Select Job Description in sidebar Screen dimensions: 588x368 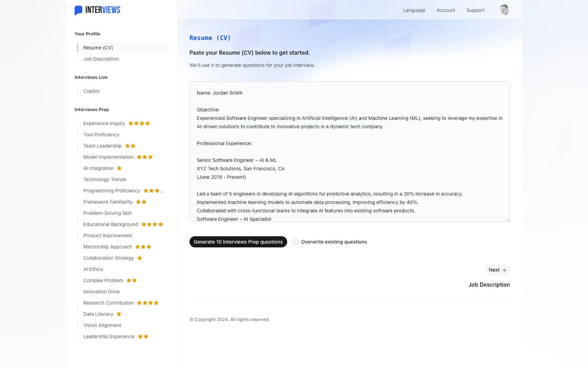pyautogui.click(x=101, y=59)
